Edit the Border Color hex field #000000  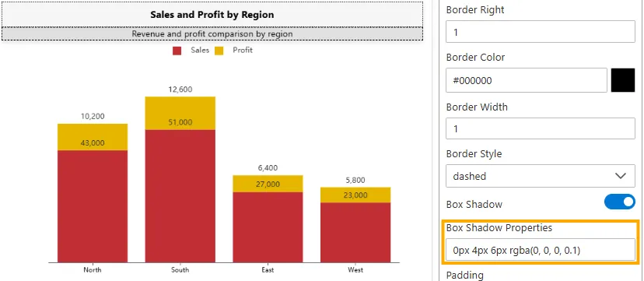pos(527,80)
